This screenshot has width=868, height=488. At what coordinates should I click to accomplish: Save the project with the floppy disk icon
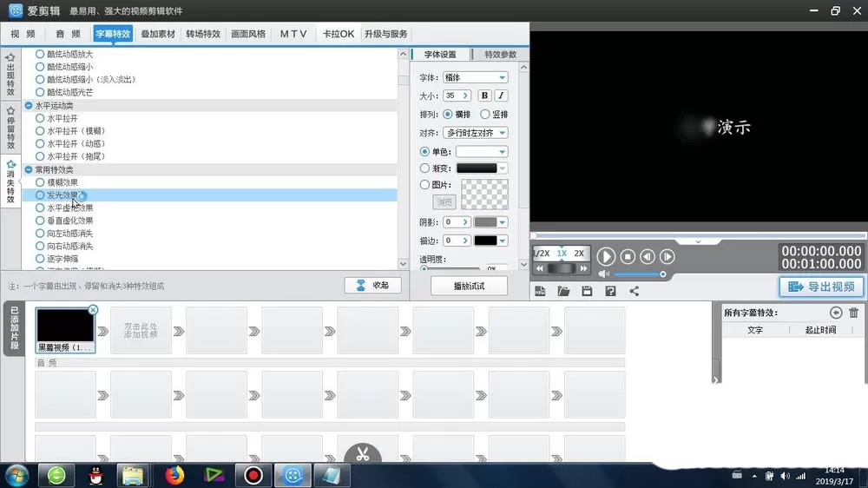[587, 291]
